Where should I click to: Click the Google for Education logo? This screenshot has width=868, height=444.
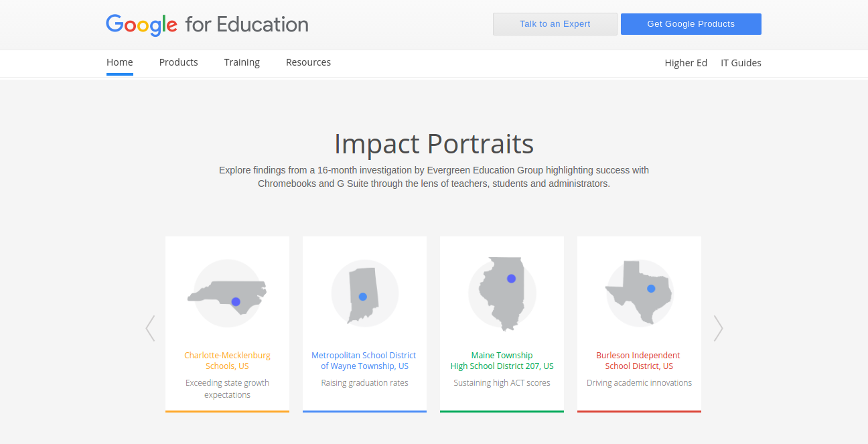click(x=207, y=25)
